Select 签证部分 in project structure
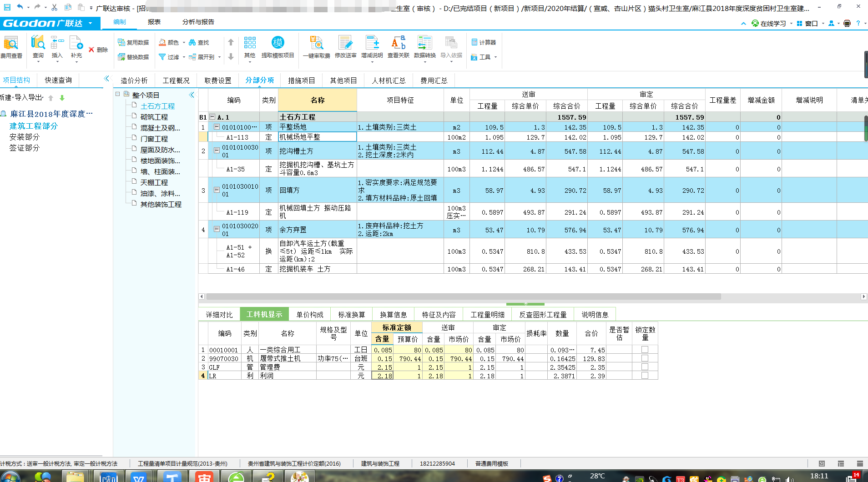The height and width of the screenshot is (482, 868). [25, 148]
